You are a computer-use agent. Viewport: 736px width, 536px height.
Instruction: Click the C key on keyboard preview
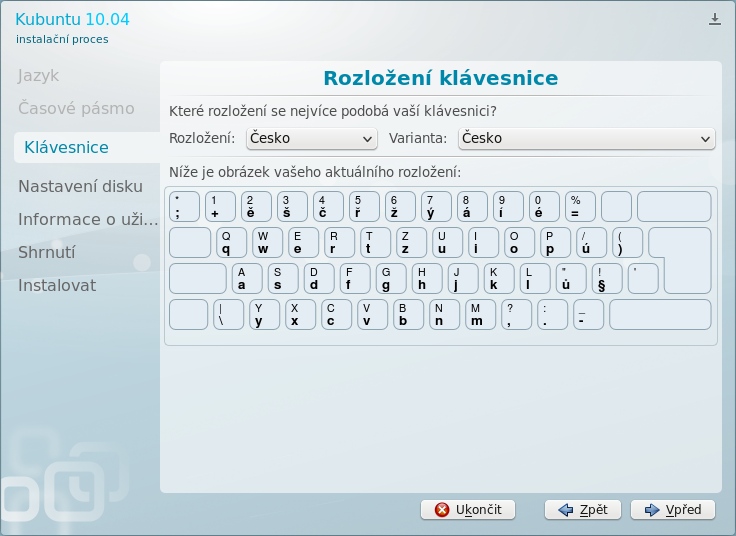click(x=337, y=315)
